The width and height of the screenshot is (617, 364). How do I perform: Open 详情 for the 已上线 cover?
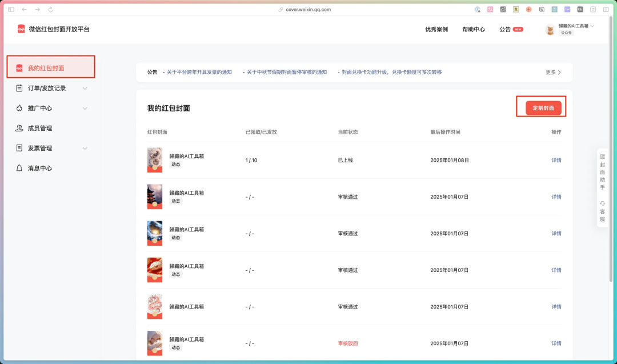556,160
